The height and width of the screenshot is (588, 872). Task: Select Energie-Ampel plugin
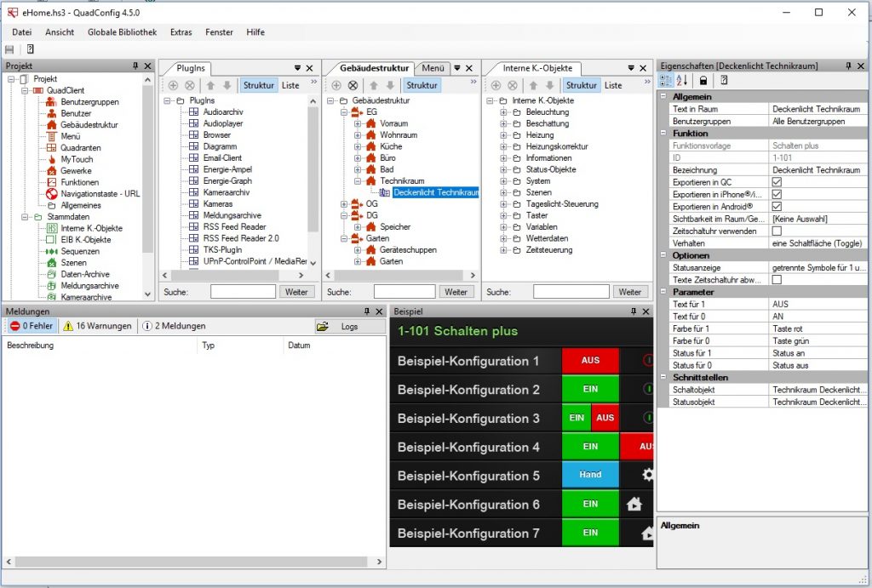tap(227, 169)
